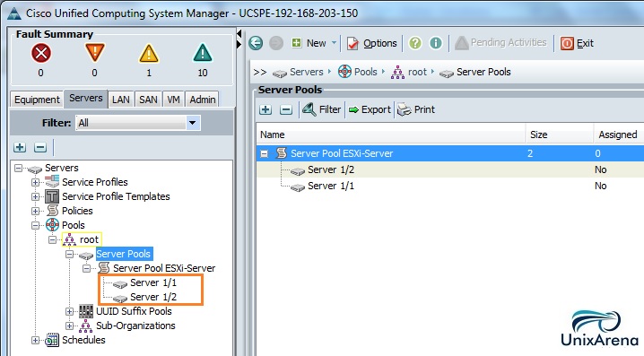Expand the Sub-Organizations node

[69, 326]
